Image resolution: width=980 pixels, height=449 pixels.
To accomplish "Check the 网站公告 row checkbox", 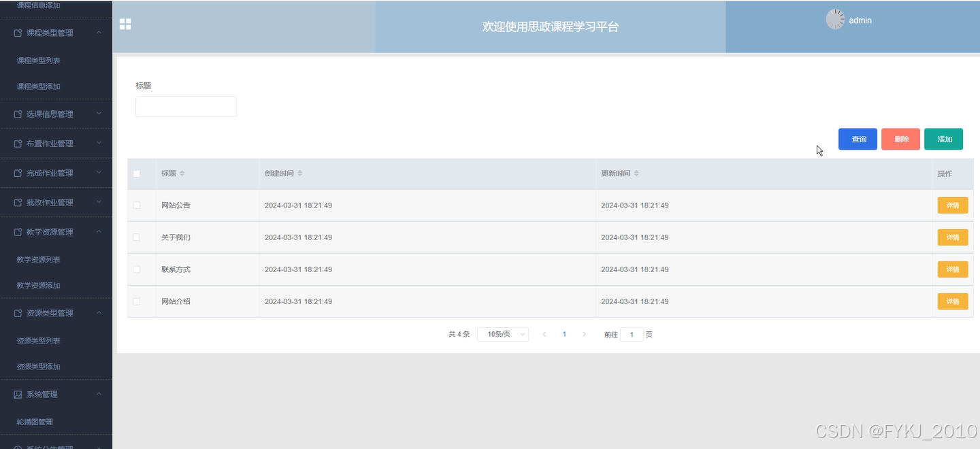I will tap(137, 205).
